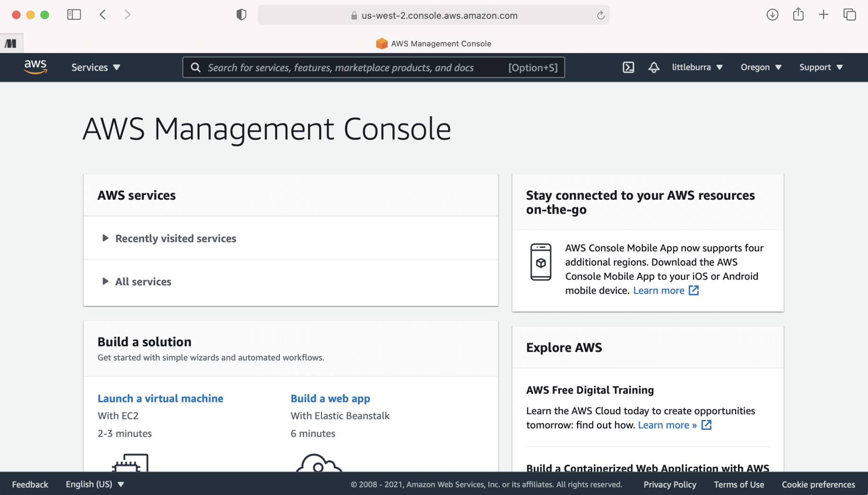Open the English (US) language selector

click(x=95, y=484)
